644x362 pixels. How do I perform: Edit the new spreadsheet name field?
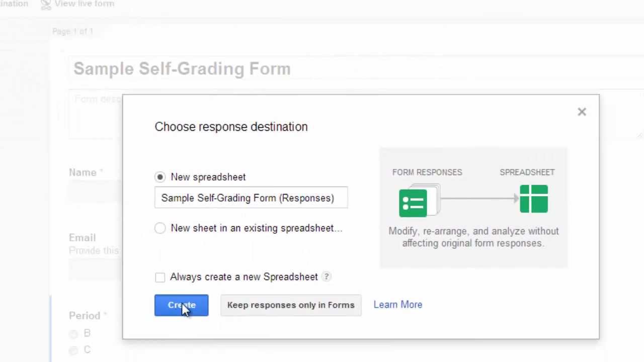[251, 198]
